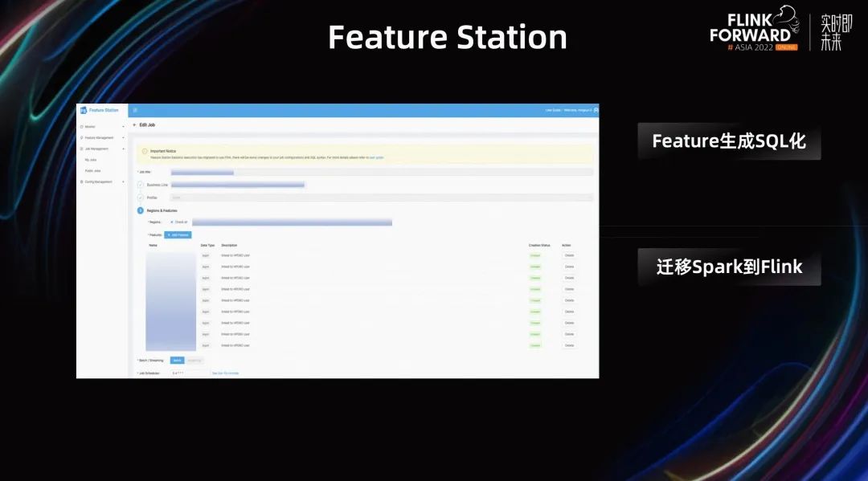Click the Monitor clock icon in the sidebar

81,127
